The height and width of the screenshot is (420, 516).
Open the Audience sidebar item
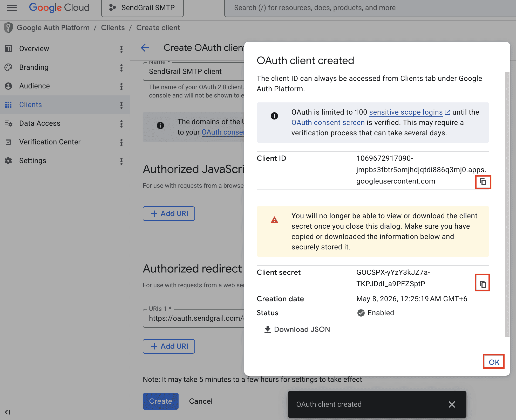click(x=35, y=86)
